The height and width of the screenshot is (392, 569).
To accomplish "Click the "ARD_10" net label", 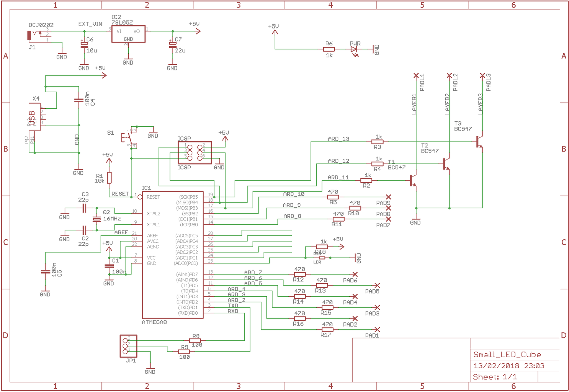I will tap(294, 194).
